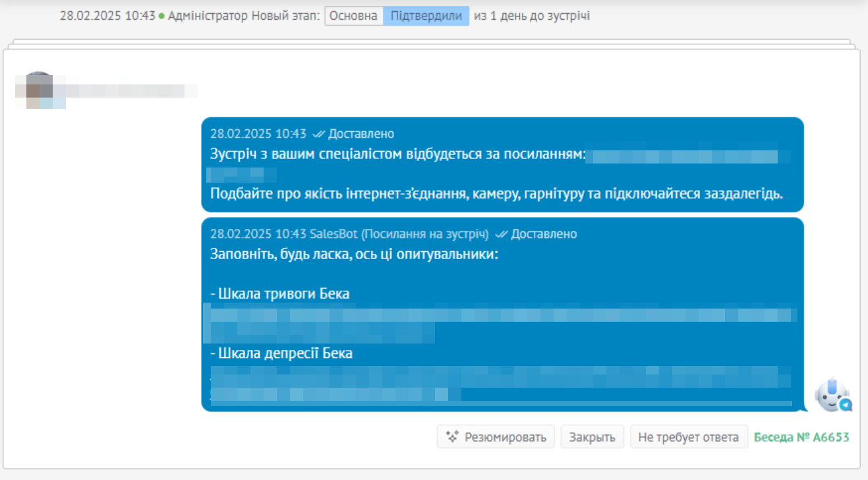The width and height of the screenshot is (868, 480).
Task: Close the conversation with Закрыть button
Action: 592,437
